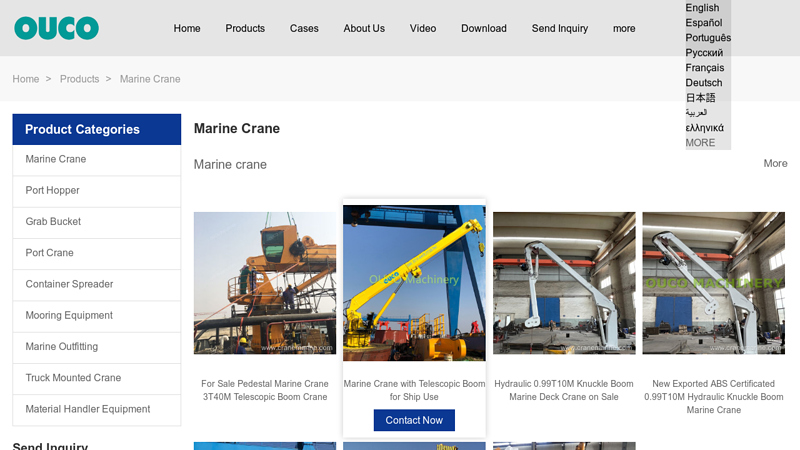Switch language to 日本語

click(x=700, y=97)
